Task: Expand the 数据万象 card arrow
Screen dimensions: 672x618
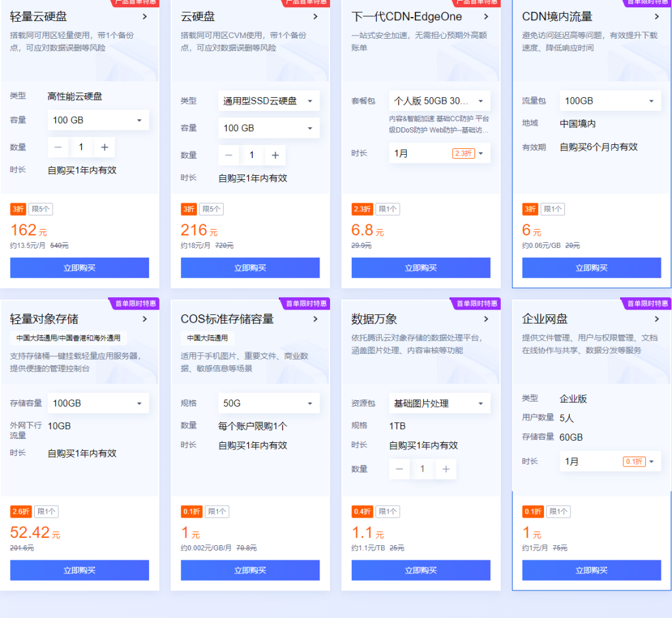Action: click(485, 319)
